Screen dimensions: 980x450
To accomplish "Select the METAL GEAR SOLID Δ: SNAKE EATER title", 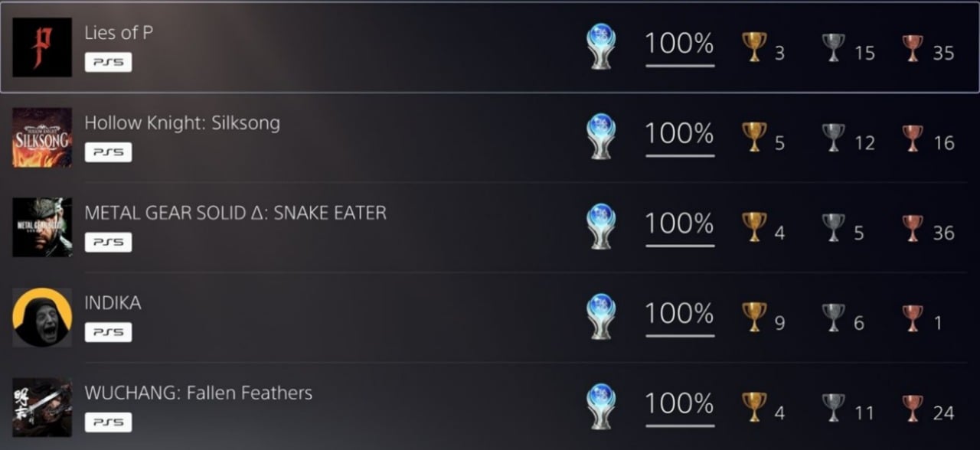I will (x=235, y=213).
